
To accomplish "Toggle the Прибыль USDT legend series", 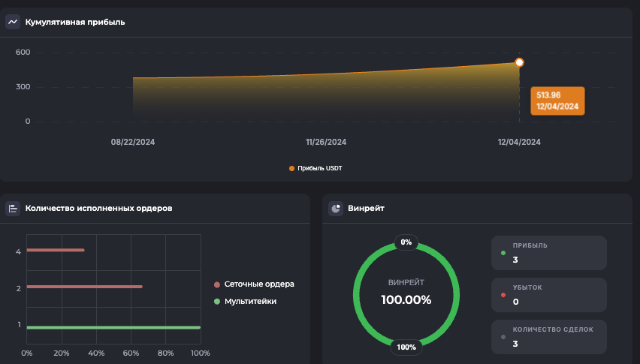I will (315, 168).
